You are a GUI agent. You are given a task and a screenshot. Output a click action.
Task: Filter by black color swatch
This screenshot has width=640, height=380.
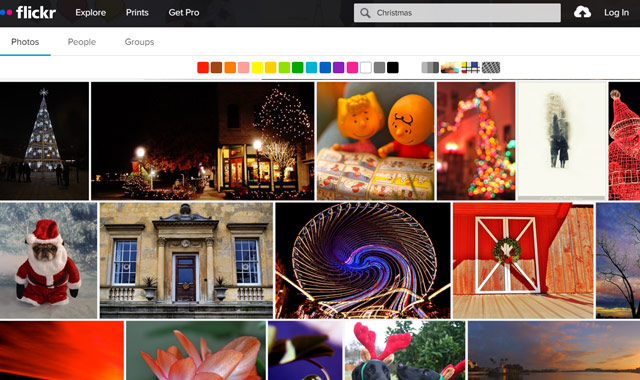point(393,67)
